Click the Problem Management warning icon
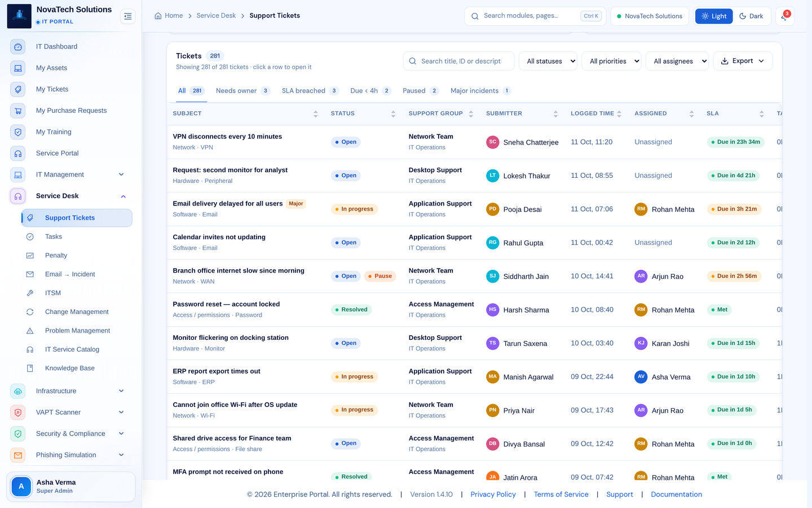812x508 pixels. (x=30, y=331)
